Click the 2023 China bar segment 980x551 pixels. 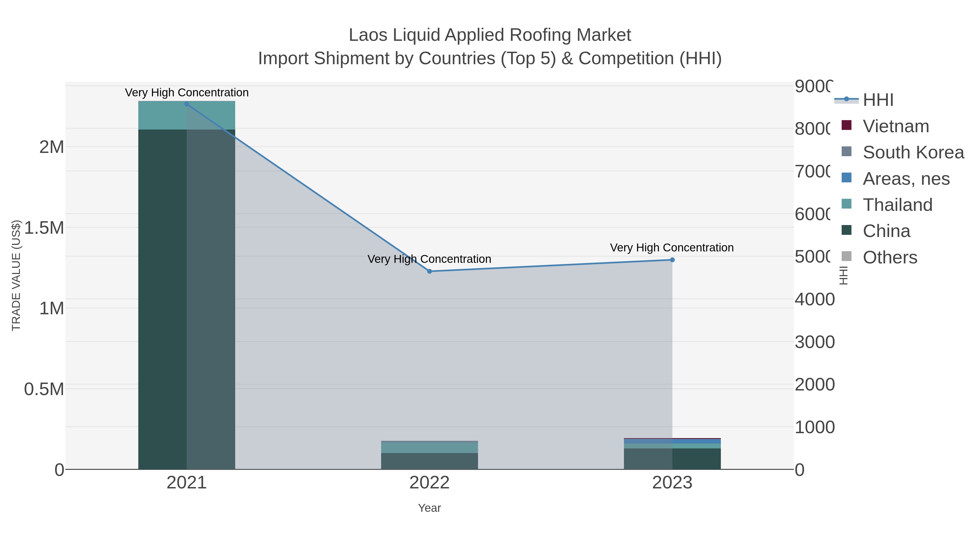672,458
